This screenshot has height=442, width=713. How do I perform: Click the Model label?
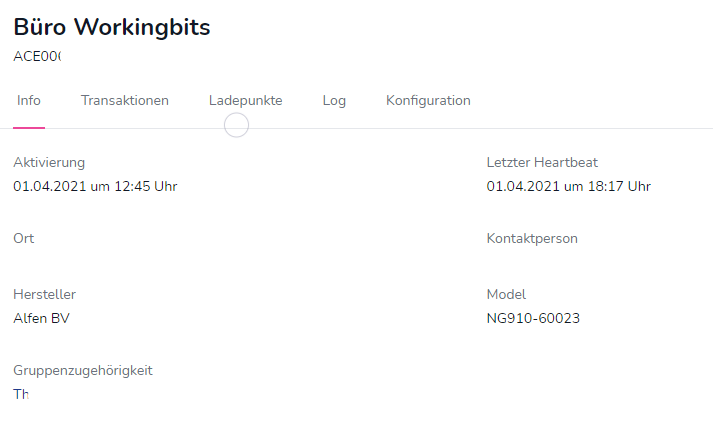pyautogui.click(x=506, y=295)
